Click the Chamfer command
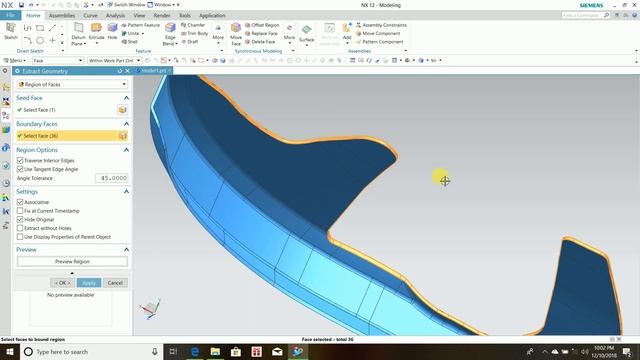The height and width of the screenshot is (360, 640). tap(193, 25)
